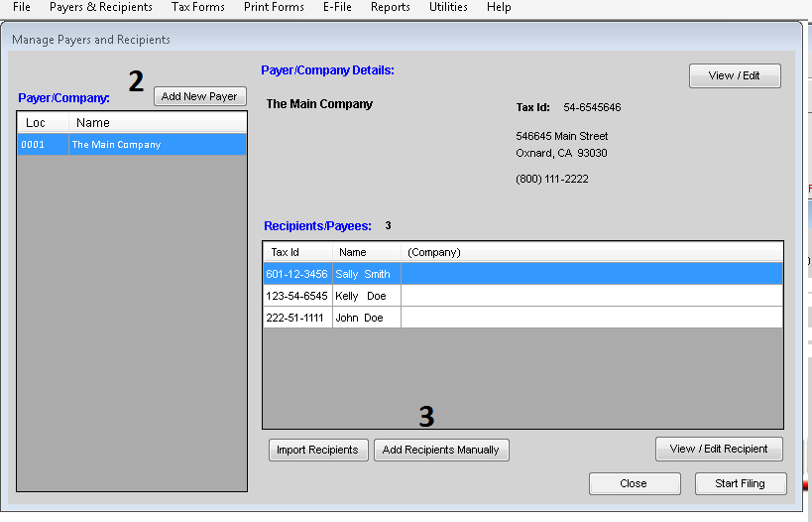Open the File menu

pyautogui.click(x=22, y=7)
